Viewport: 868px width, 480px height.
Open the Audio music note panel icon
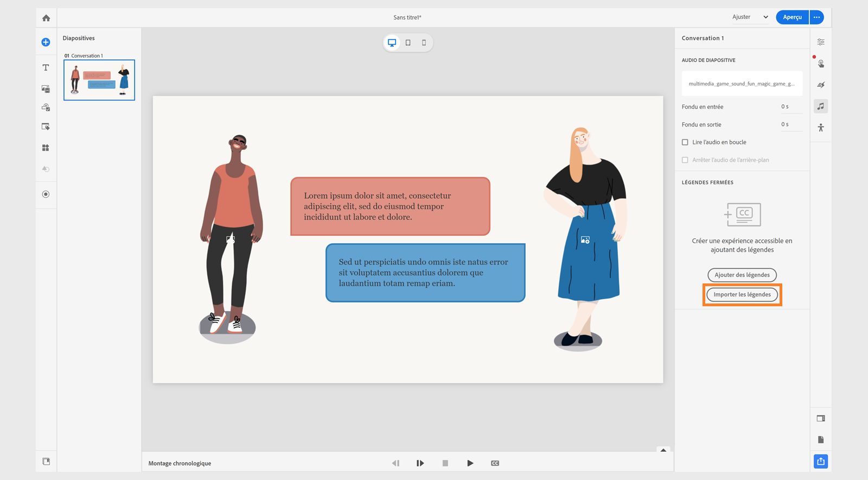(x=821, y=106)
